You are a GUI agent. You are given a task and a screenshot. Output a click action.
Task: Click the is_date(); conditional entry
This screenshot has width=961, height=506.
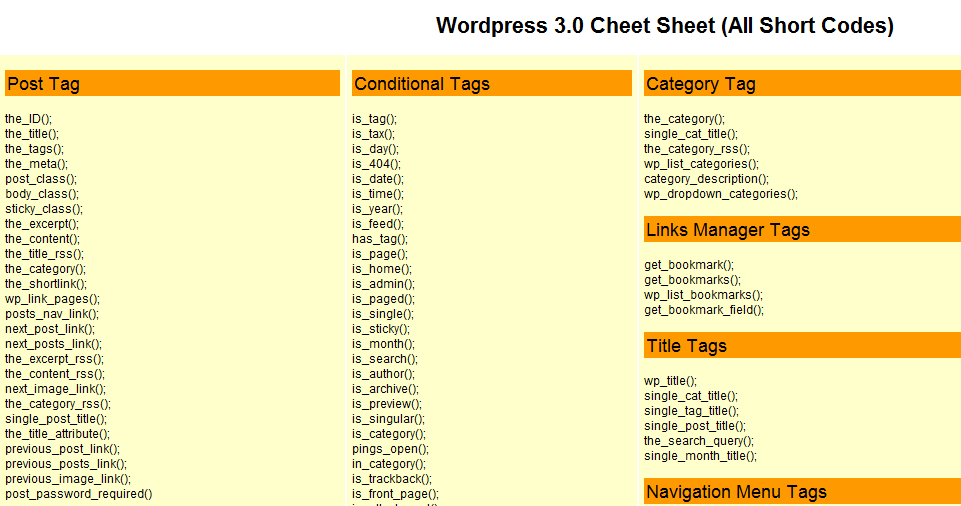378,179
